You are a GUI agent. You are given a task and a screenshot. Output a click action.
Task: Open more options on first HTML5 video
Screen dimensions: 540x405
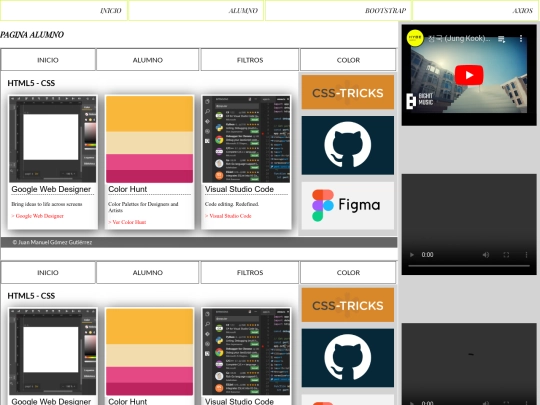coord(526,255)
